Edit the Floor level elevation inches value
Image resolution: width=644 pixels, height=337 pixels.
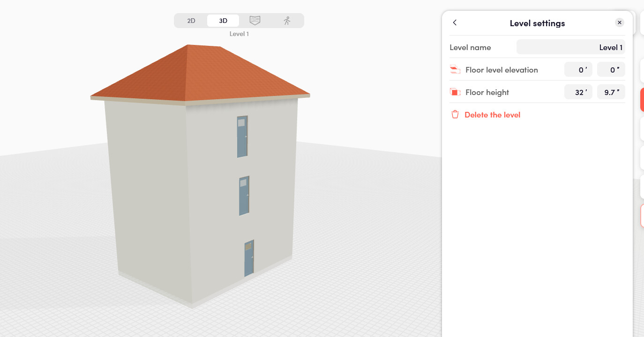(x=611, y=70)
